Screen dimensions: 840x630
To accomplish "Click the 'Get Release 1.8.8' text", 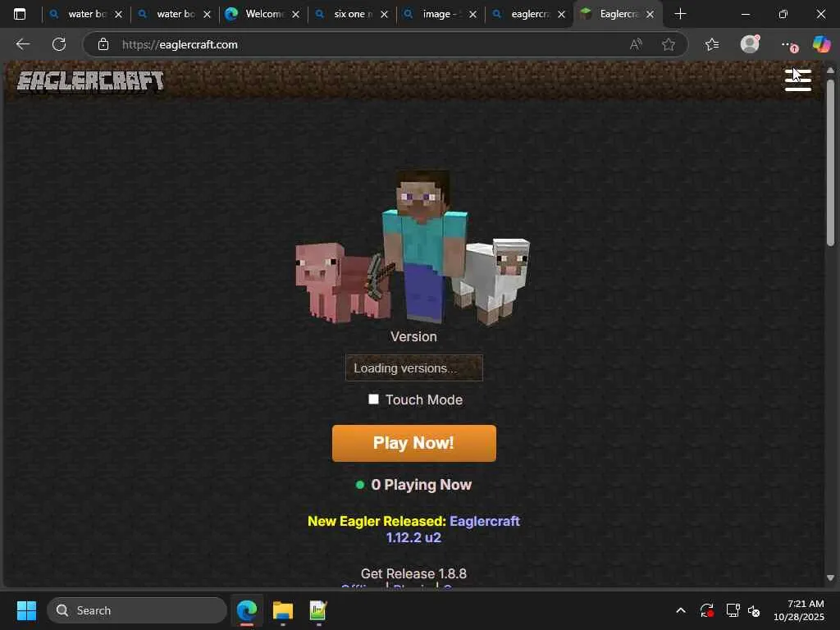I will [413, 573].
